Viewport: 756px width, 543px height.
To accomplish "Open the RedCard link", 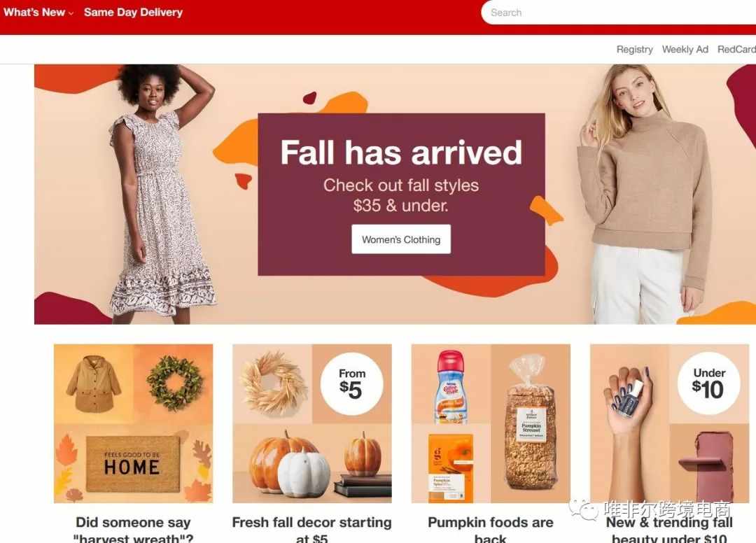I will 736,49.
